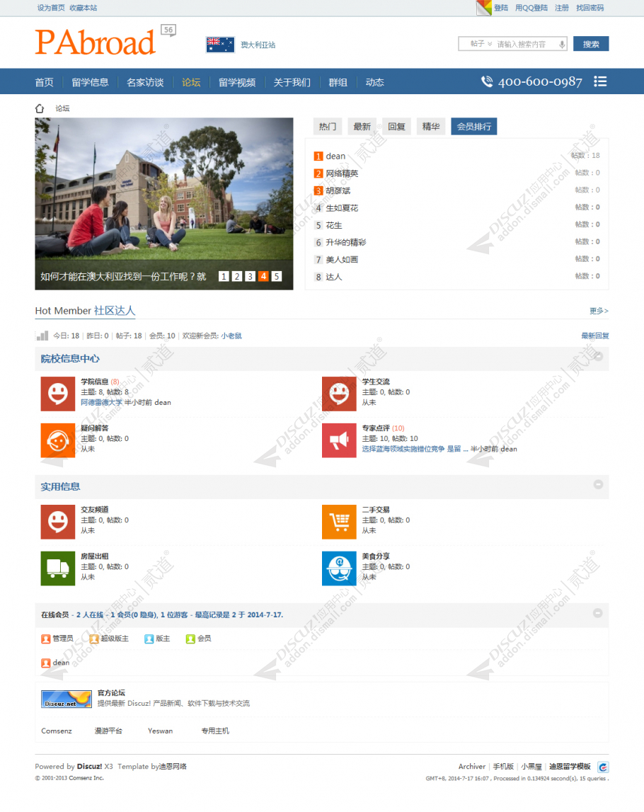This screenshot has height=812, width=644.
Task: Click the 56 speech bubble badge
Action: click(x=168, y=30)
